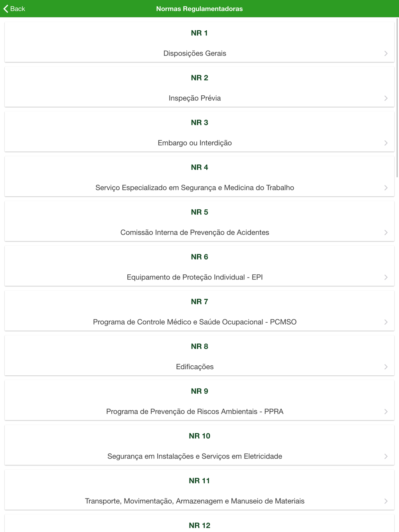Open the NR 1 heading
This screenshot has width=399, height=532.
click(199, 33)
